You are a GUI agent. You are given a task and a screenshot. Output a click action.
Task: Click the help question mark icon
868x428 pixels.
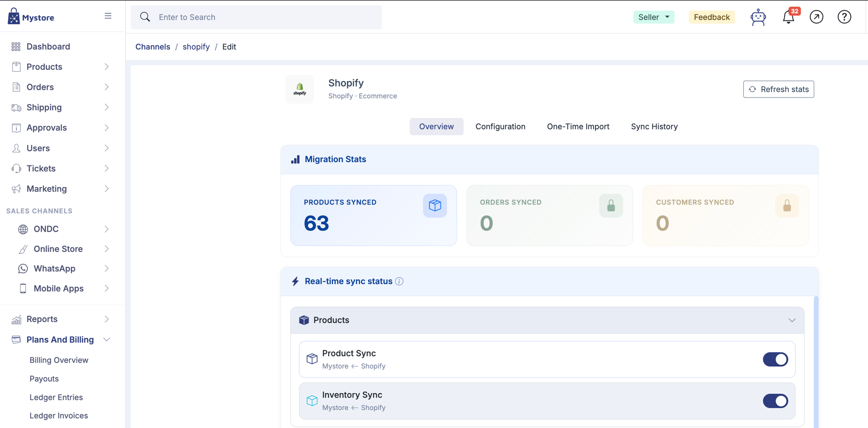pos(844,17)
